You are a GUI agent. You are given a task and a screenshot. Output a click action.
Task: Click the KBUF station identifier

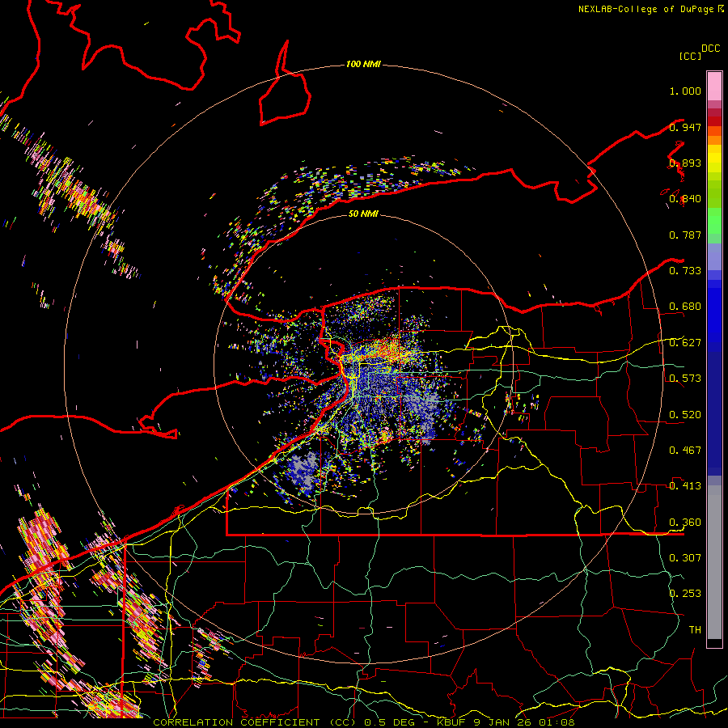pyautogui.click(x=451, y=722)
